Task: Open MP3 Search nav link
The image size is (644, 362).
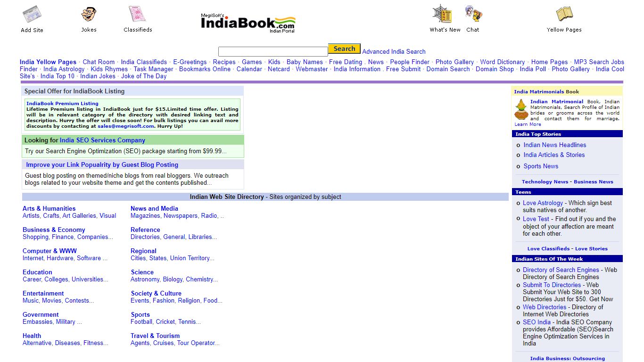Action: click(591, 62)
